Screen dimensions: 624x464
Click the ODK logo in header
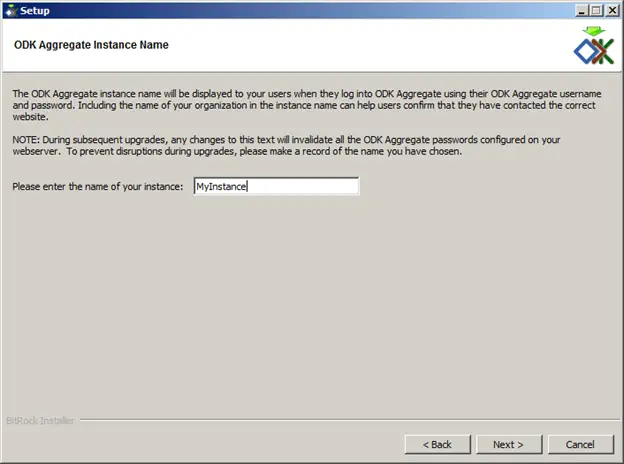[x=594, y=46]
